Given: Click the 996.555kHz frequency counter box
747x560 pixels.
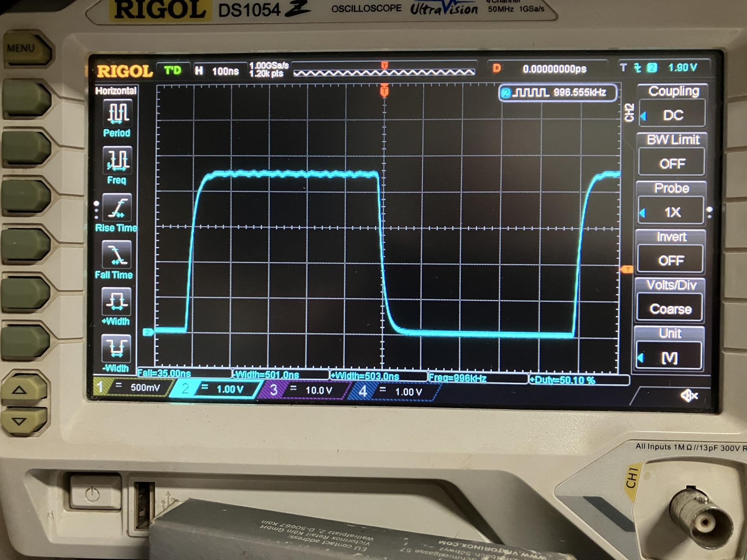Looking at the screenshot, I should [558, 93].
